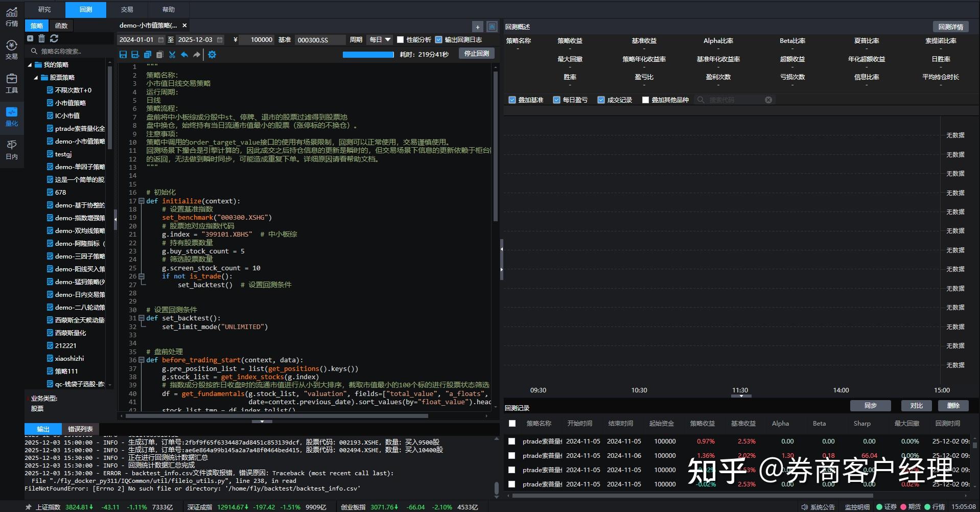The width and height of the screenshot is (980, 512).
Task: Click the collapse-up icon beside the plus
Action: 492,27
